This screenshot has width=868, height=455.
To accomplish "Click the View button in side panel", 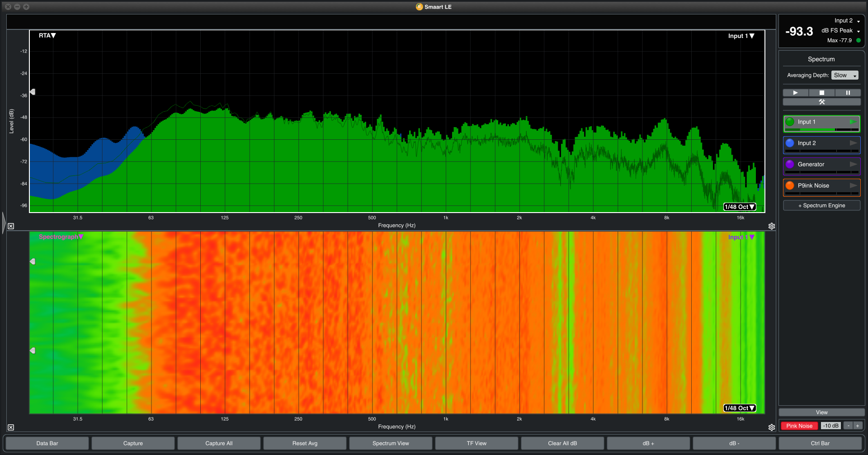I will click(x=821, y=412).
